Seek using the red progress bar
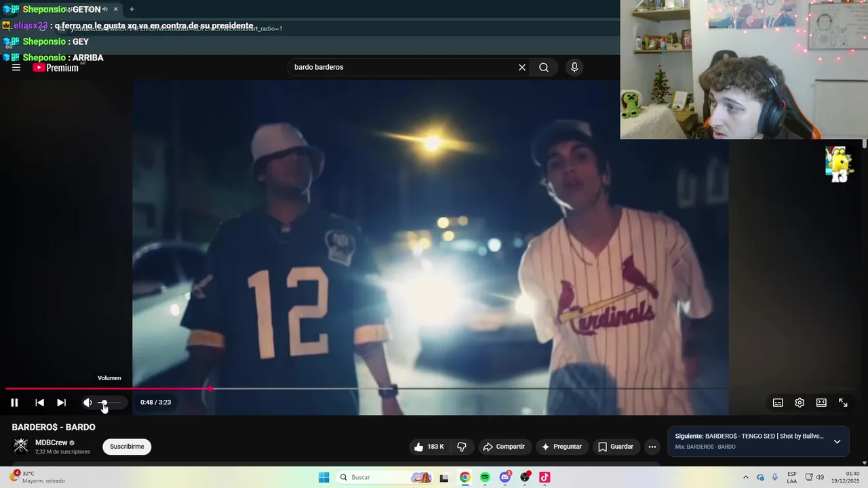 [108, 388]
